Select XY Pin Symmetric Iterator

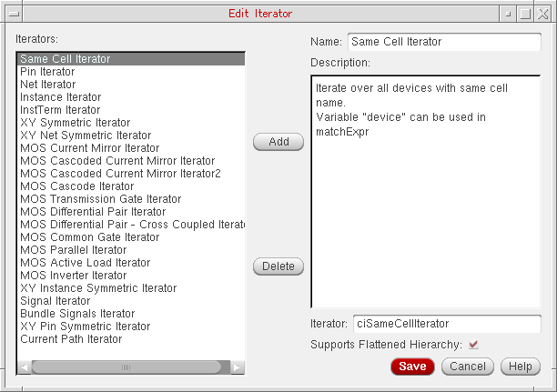(131, 327)
